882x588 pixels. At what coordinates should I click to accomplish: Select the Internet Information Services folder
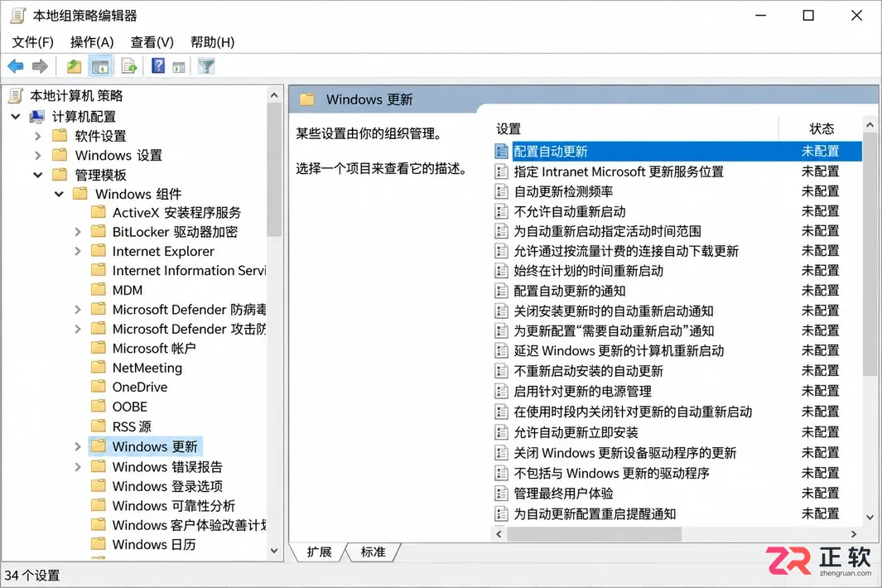189,271
